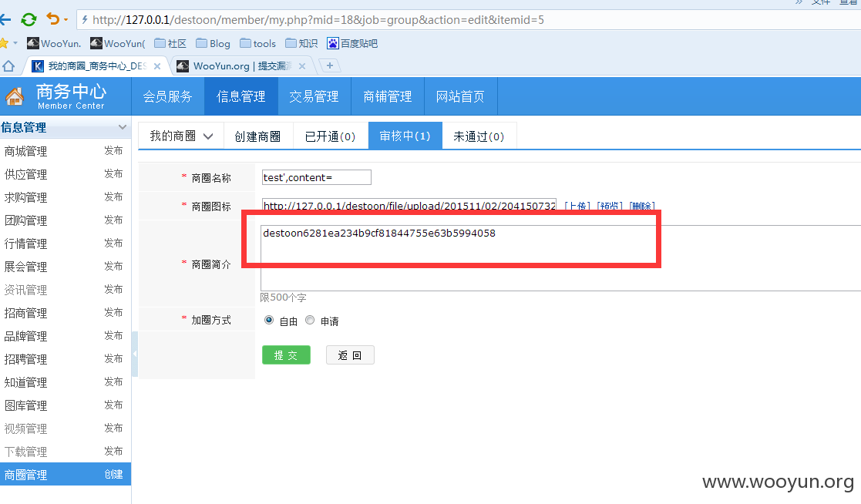This screenshot has width=861, height=504.
Task: Open the 商铺管理 menu
Action: click(388, 96)
